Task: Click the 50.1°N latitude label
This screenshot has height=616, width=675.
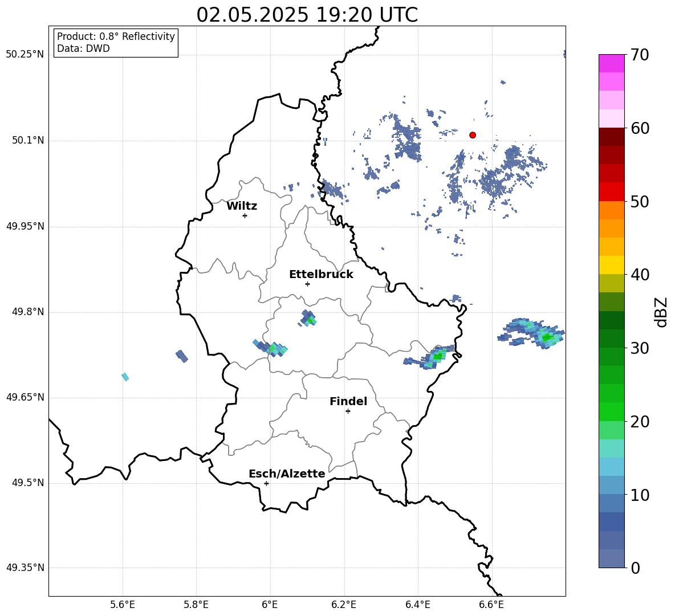Action: tap(28, 140)
